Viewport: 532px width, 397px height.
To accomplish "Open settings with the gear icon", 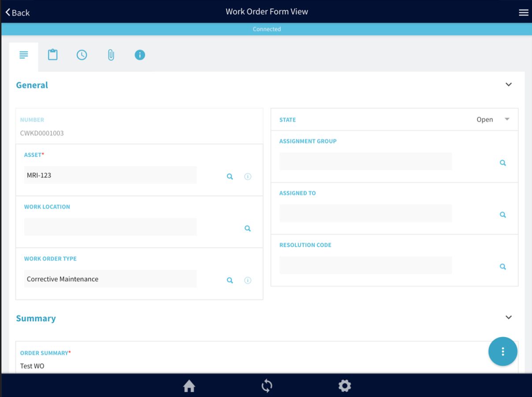I will click(344, 386).
